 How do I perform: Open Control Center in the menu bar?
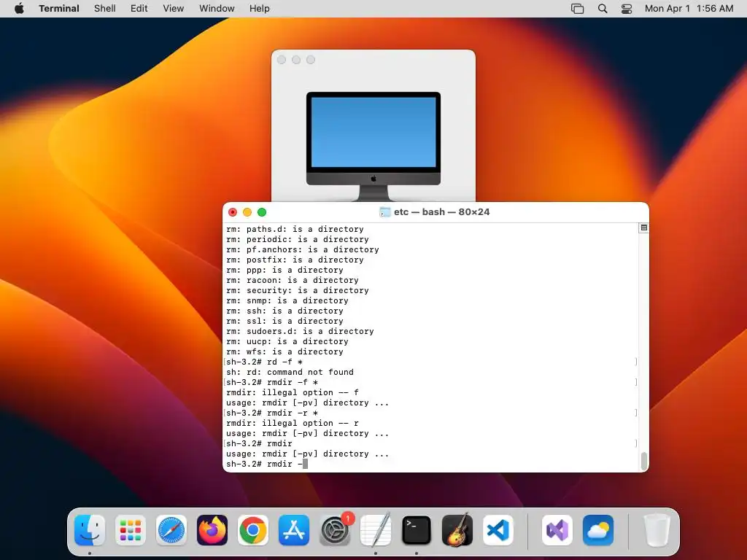click(x=627, y=9)
